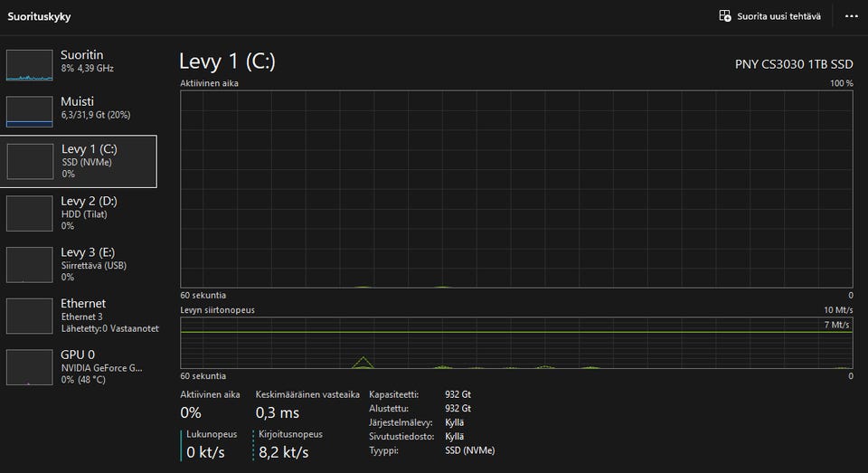Click the NVIDIA GeForce G... text
This screenshot has height=473, width=868.
tap(101, 368)
